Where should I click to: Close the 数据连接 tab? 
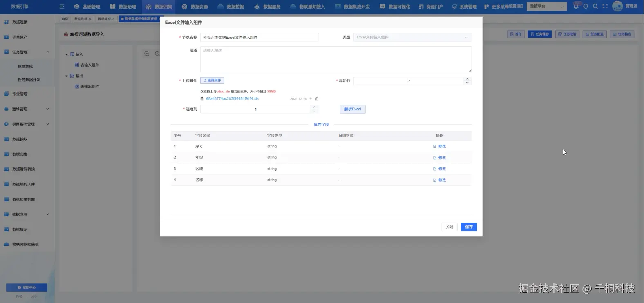pyautogui.click(x=90, y=19)
